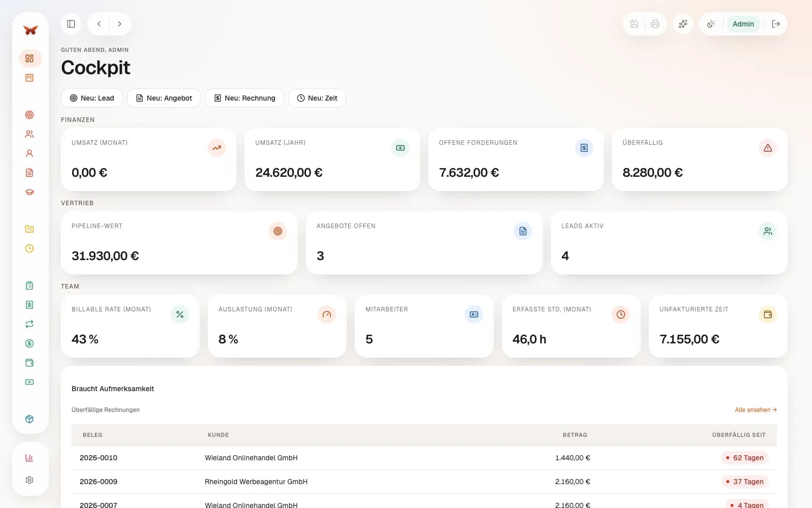The width and height of the screenshot is (812, 508).
Task: Click the 1.440,00 € amount cell
Action: [572, 458]
